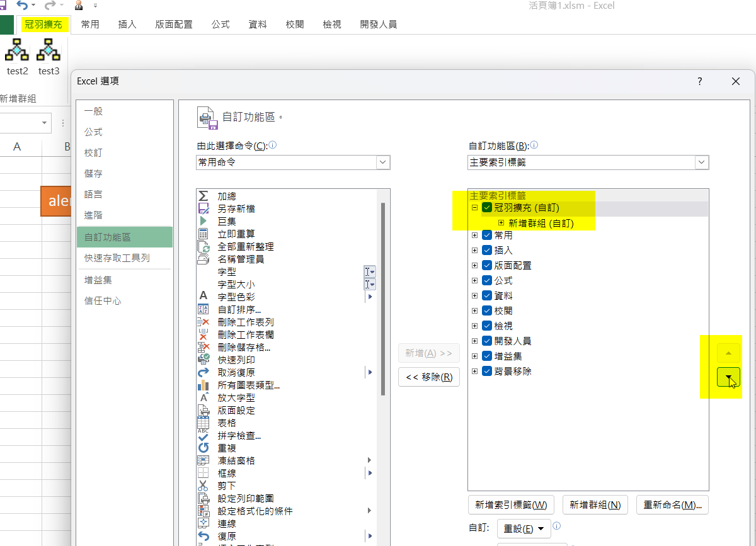Select the 放大字型 icon

(203, 397)
